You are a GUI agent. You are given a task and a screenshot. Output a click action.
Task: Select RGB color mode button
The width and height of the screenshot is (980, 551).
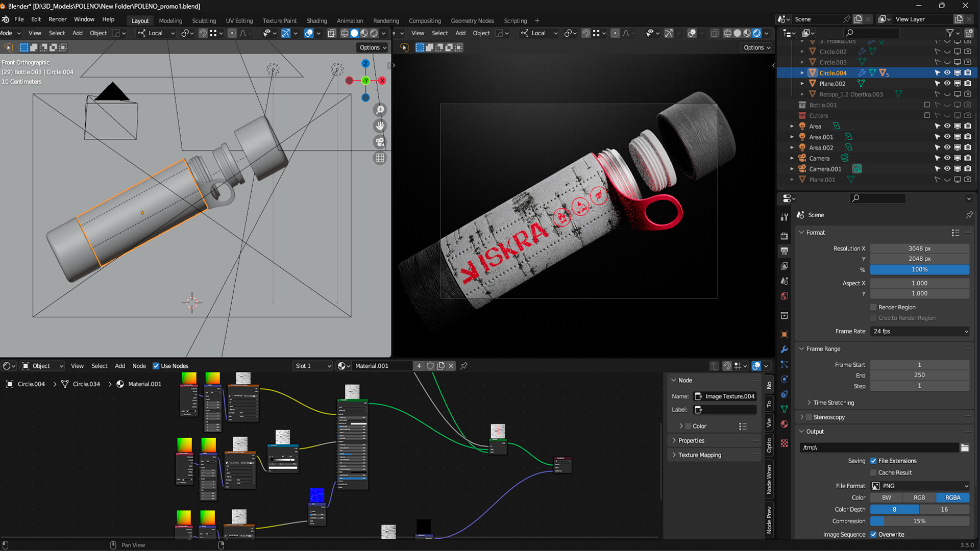[x=919, y=497]
